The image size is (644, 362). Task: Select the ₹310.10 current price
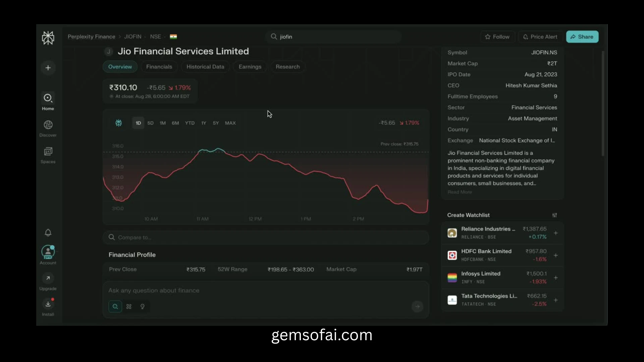coord(123,87)
